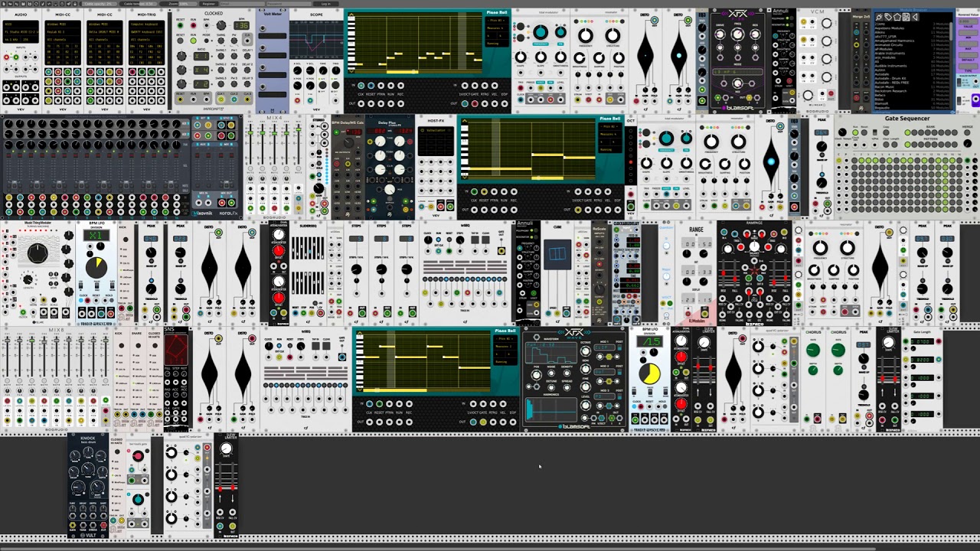Mute channel 1 on the bottom-left MIX8 mixer
The width and height of the screenshot is (980, 551).
7,380
